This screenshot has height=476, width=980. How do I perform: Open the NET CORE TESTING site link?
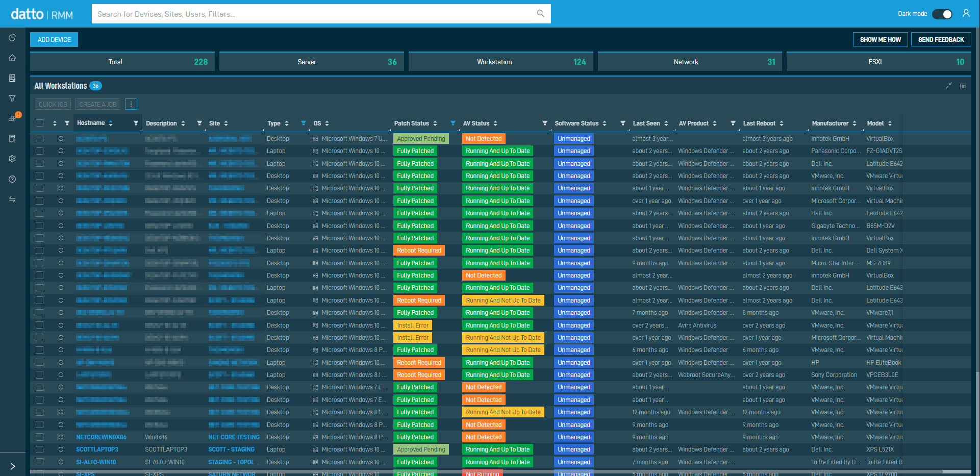pos(234,437)
